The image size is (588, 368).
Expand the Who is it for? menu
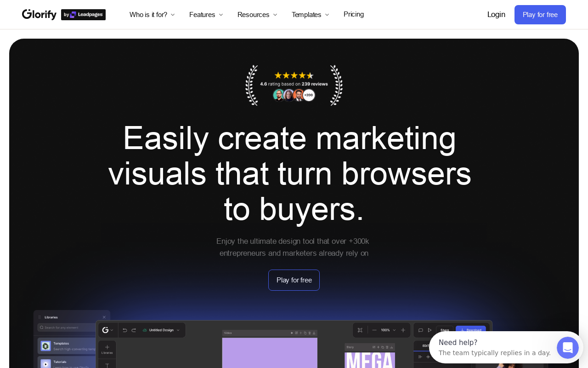pyautogui.click(x=152, y=15)
